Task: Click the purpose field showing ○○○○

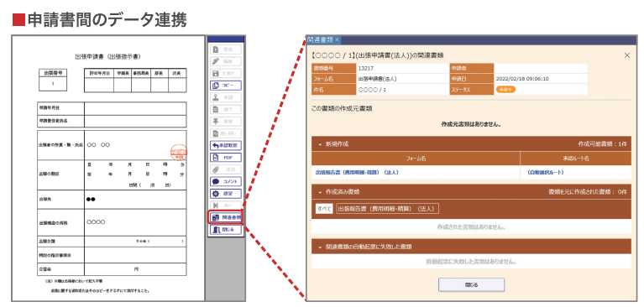Action: (x=135, y=222)
